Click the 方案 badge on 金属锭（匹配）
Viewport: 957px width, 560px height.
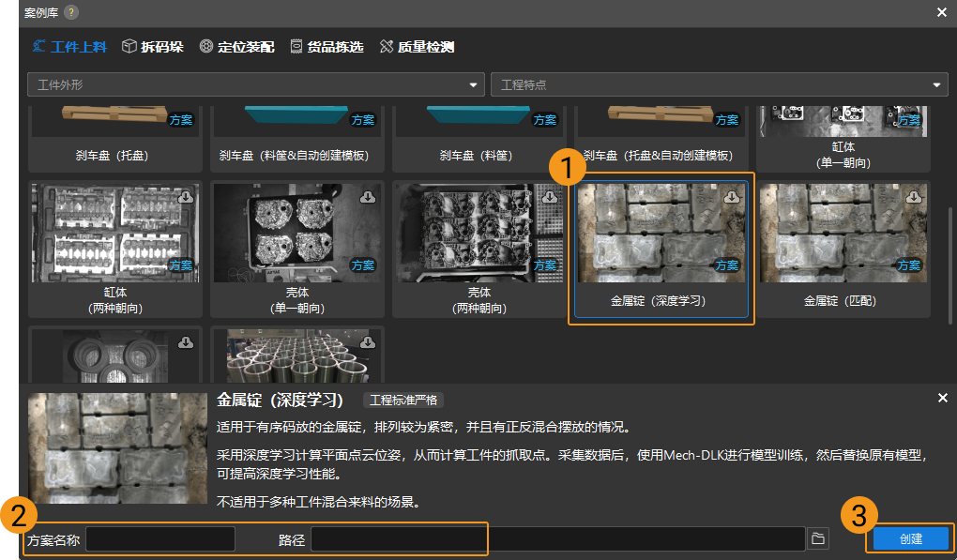[908, 265]
